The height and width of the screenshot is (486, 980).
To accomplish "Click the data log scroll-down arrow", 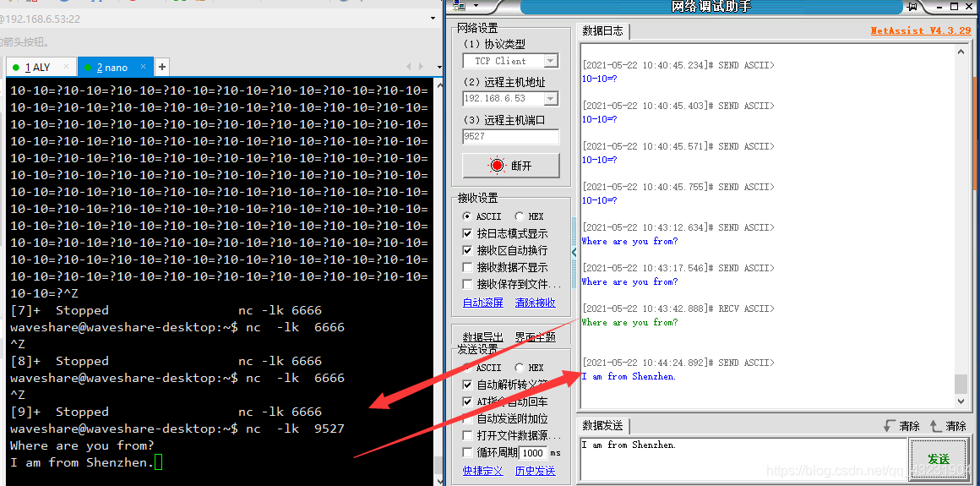I will pos(961,402).
